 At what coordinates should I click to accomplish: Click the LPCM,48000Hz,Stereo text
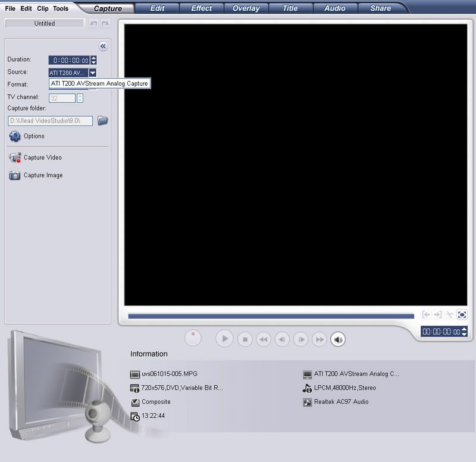[x=345, y=388]
